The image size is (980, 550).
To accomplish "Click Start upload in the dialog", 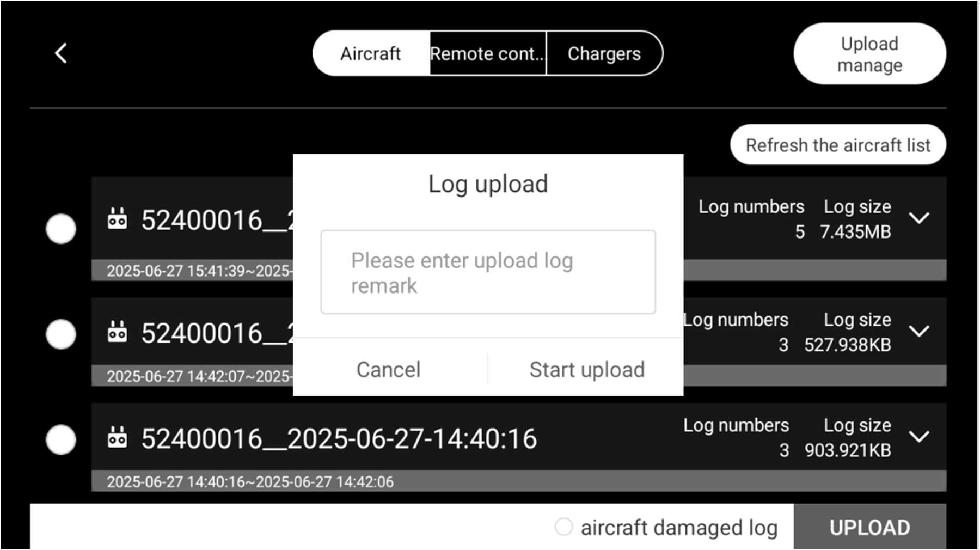I will 586,370.
